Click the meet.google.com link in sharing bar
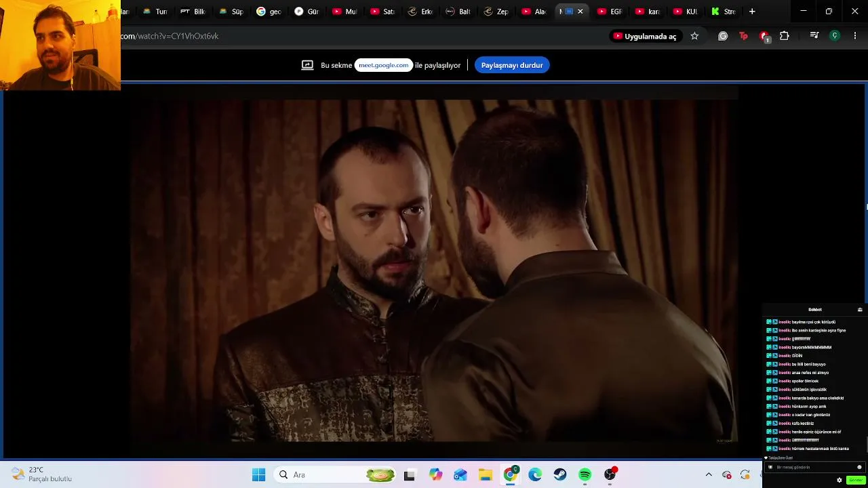 pos(384,65)
